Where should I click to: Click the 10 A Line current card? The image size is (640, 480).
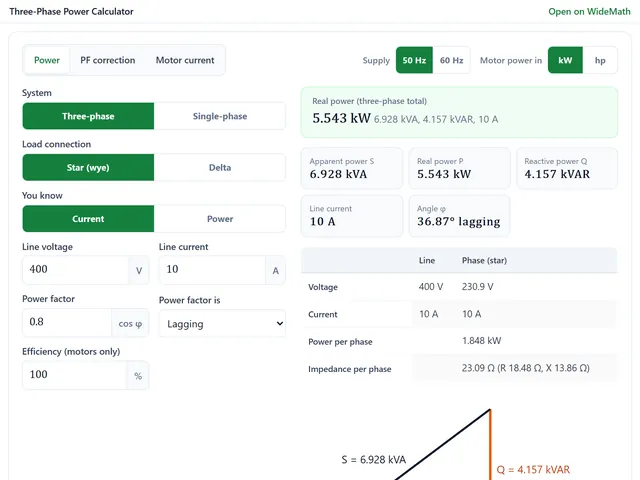pos(352,216)
